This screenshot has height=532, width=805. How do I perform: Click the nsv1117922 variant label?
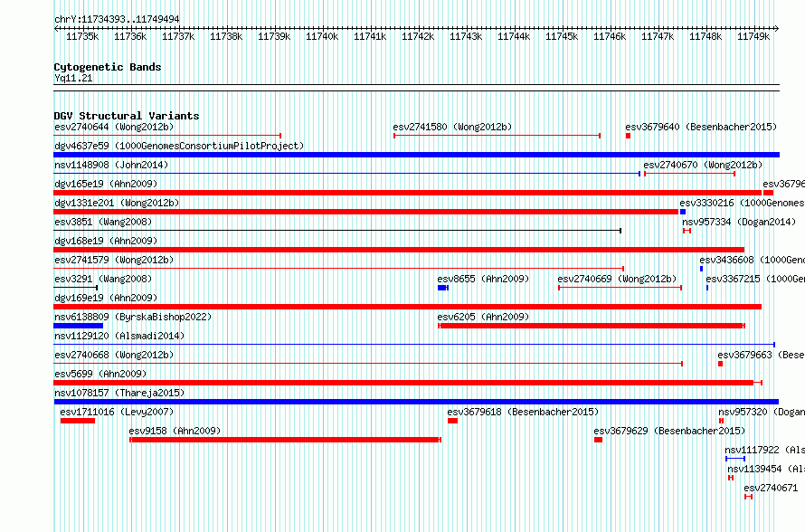764,450
